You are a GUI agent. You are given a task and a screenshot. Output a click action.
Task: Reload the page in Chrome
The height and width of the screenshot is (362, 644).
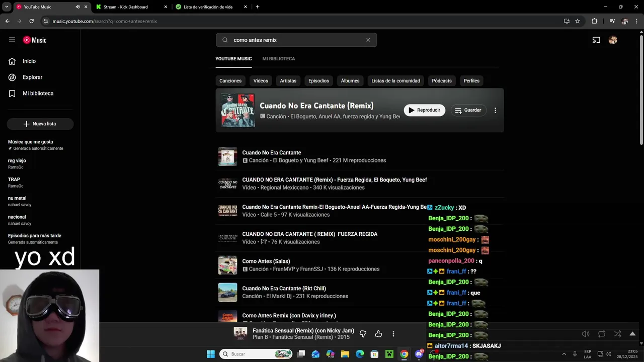31,21
